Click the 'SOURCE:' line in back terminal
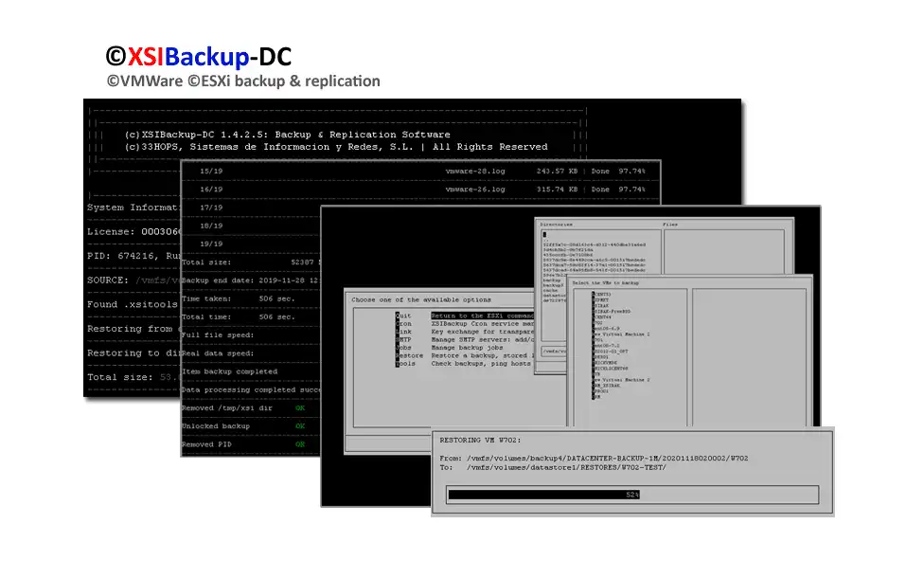The width and height of the screenshot is (924, 578). [133, 280]
